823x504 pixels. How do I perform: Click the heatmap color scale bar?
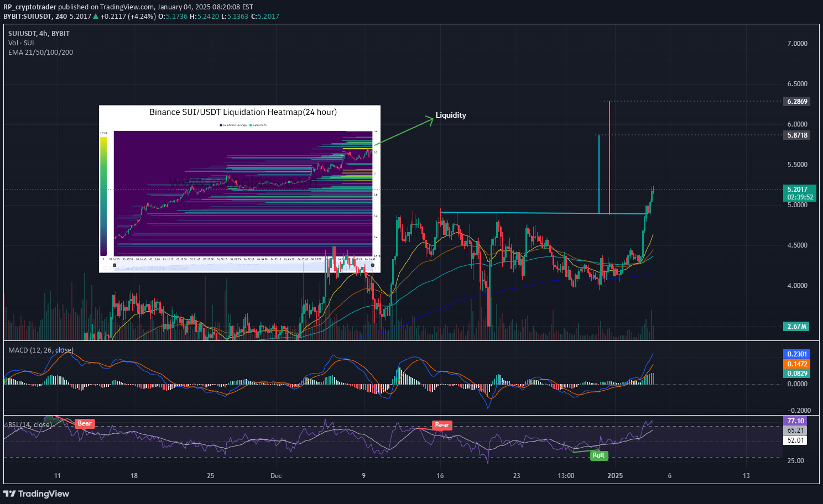pyautogui.click(x=103, y=196)
